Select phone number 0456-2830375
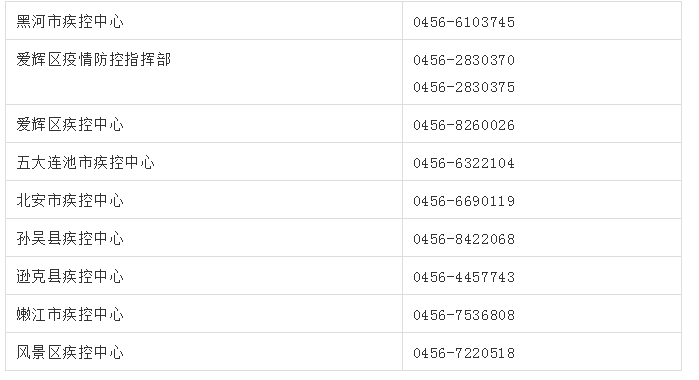The image size is (699, 380). (x=464, y=87)
